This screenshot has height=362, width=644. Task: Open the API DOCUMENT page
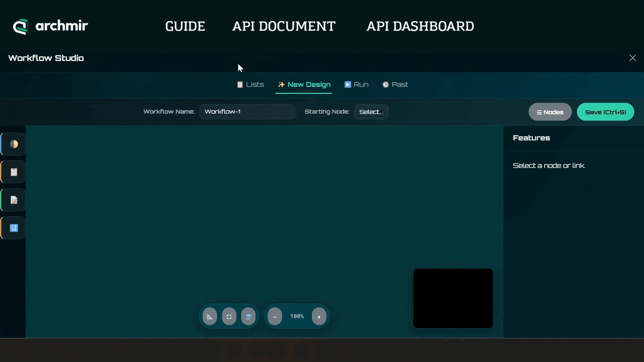284,26
